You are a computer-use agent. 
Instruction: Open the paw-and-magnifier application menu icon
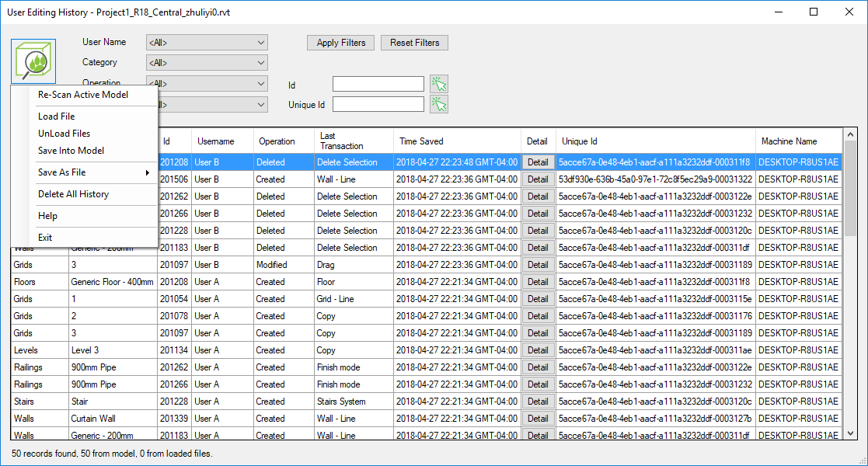coord(33,60)
